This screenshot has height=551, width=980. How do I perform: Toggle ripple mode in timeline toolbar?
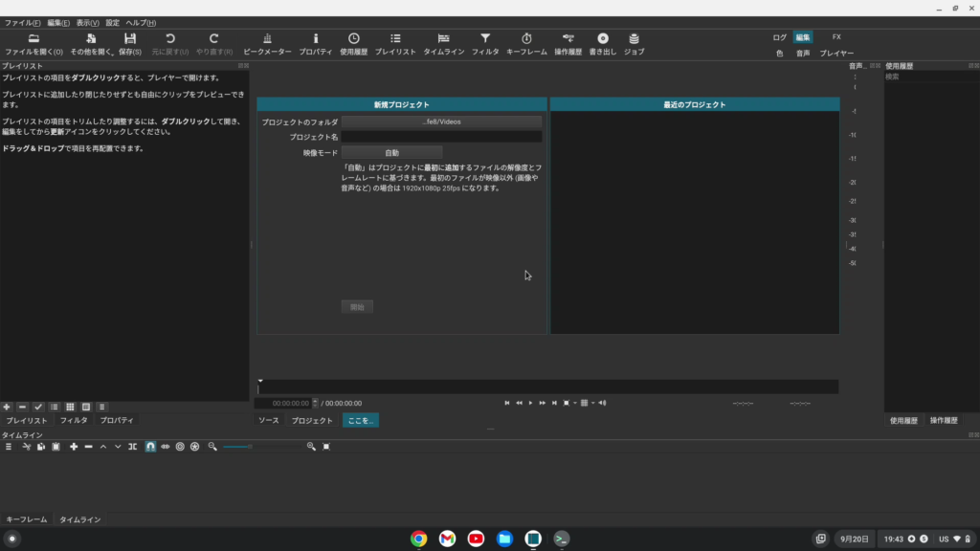[x=180, y=447]
